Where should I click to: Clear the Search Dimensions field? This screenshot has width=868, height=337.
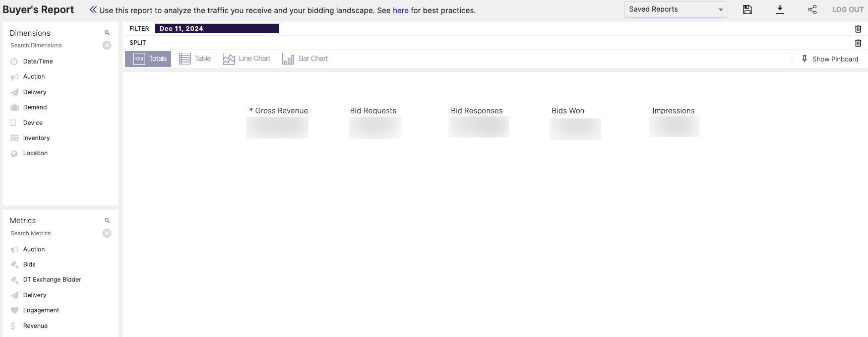click(x=107, y=45)
